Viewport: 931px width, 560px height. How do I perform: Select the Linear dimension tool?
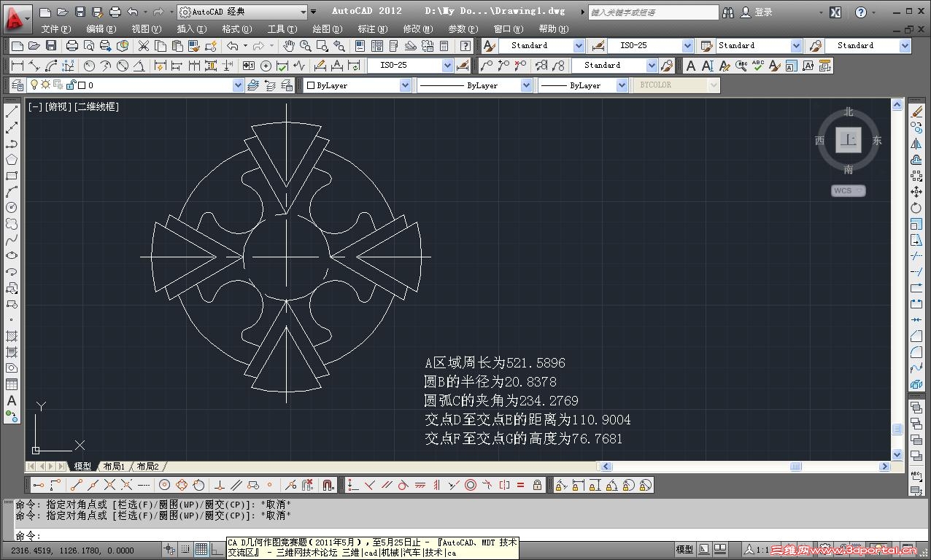point(18,66)
